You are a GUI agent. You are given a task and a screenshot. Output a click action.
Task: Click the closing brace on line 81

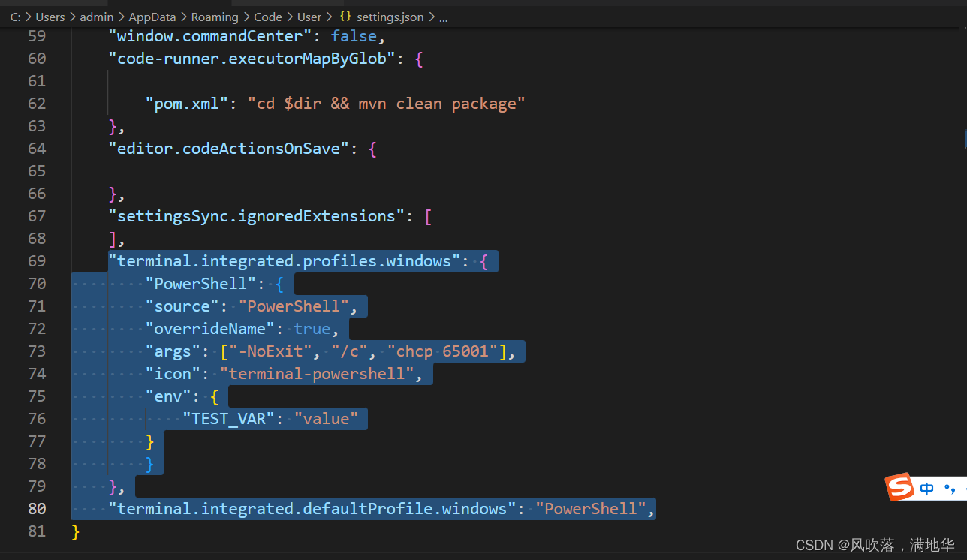pos(75,531)
